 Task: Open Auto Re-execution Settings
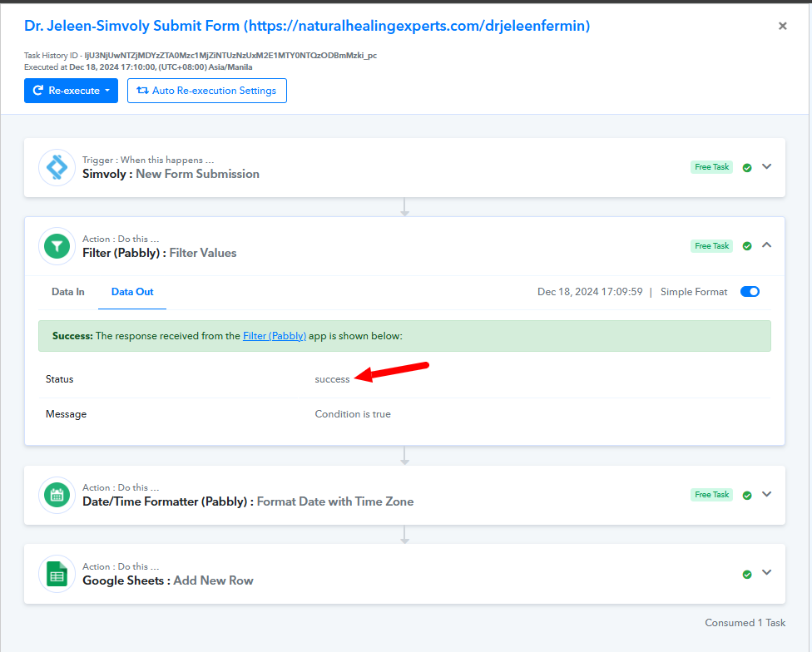click(x=207, y=91)
